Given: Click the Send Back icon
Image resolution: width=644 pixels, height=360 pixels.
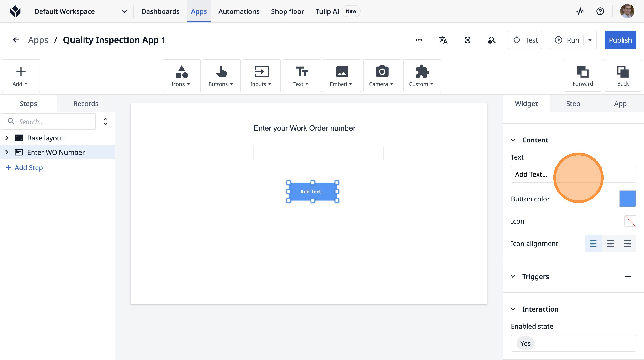Looking at the screenshot, I should (x=623, y=76).
